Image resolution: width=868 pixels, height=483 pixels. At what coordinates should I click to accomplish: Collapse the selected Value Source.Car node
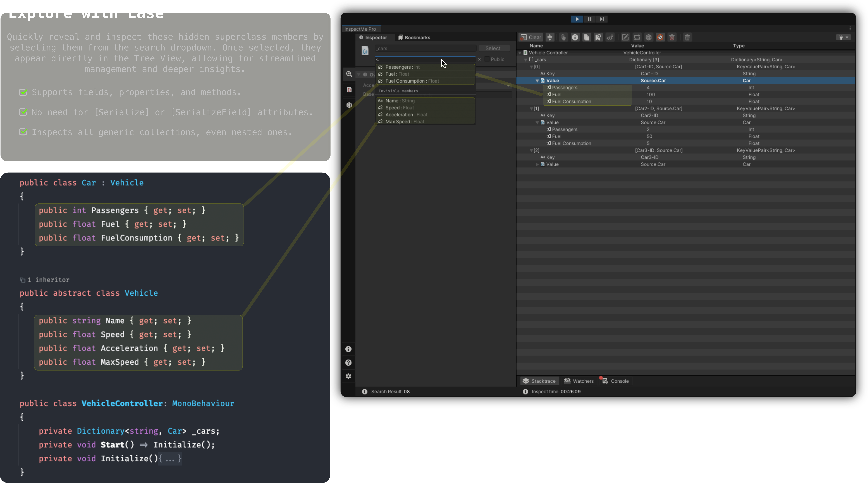tap(537, 81)
